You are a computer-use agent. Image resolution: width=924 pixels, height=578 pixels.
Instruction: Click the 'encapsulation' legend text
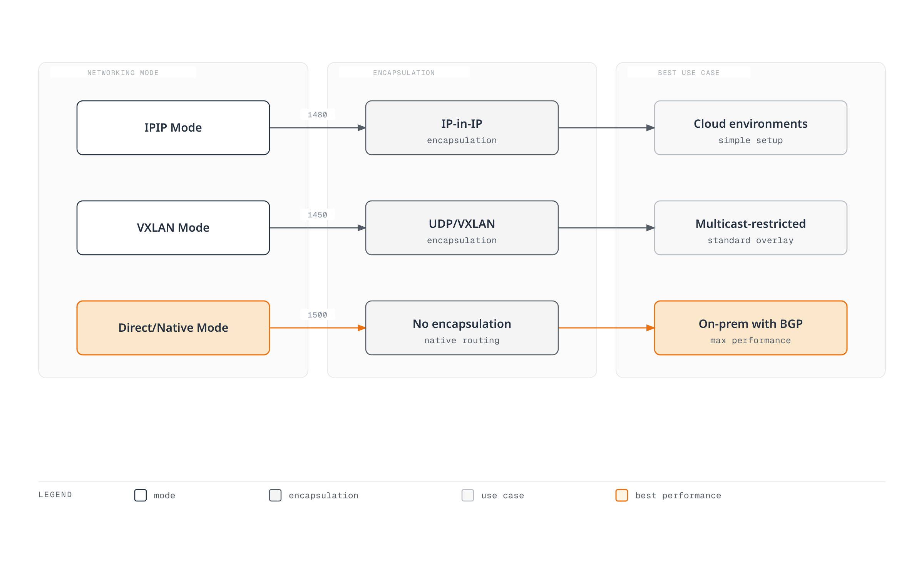pyautogui.click(x=324, y=496)
